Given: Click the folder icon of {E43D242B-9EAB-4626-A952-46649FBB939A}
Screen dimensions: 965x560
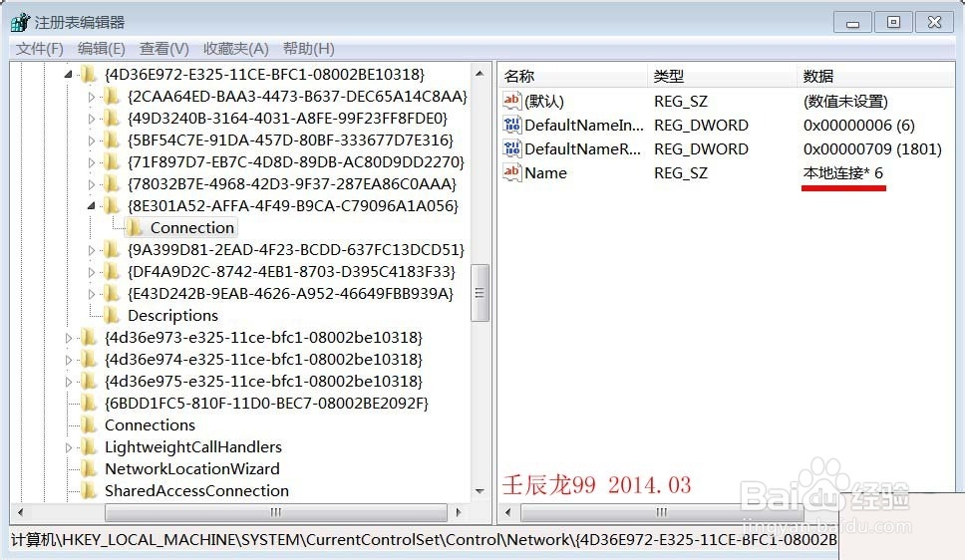Looking at the screenshot, I should 111,294.
